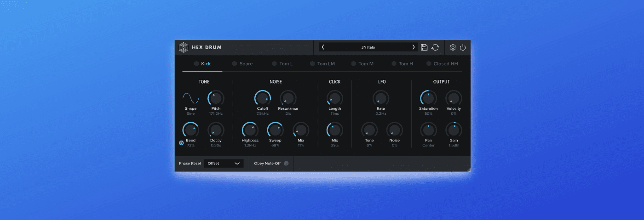The image size is (644, 220).
Task: Click the Tone Bend knob
Action: 190,130
